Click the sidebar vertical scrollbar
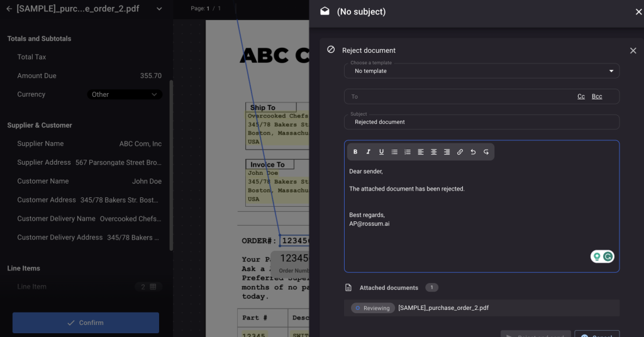 171,165
